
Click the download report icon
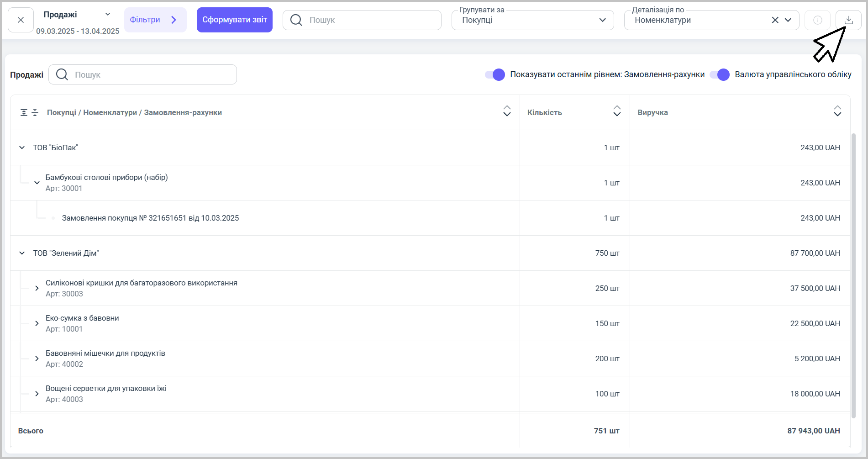(848, 20)
